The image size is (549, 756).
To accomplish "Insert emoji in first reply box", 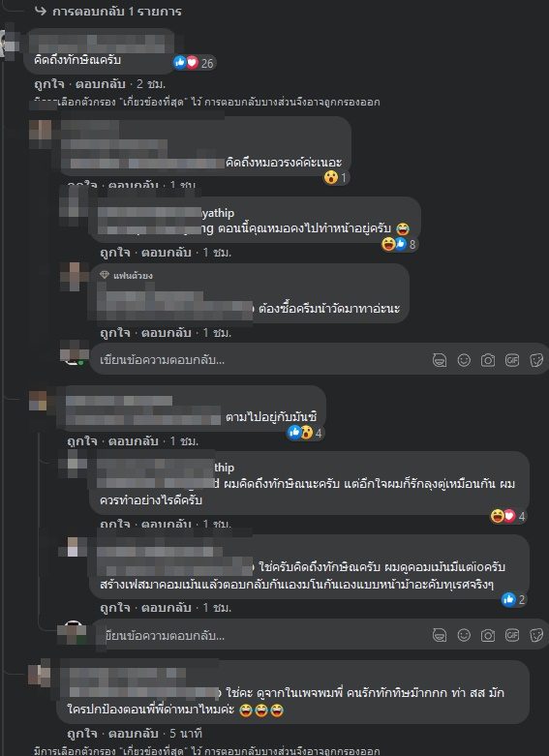I will click(x=464, y=360).
